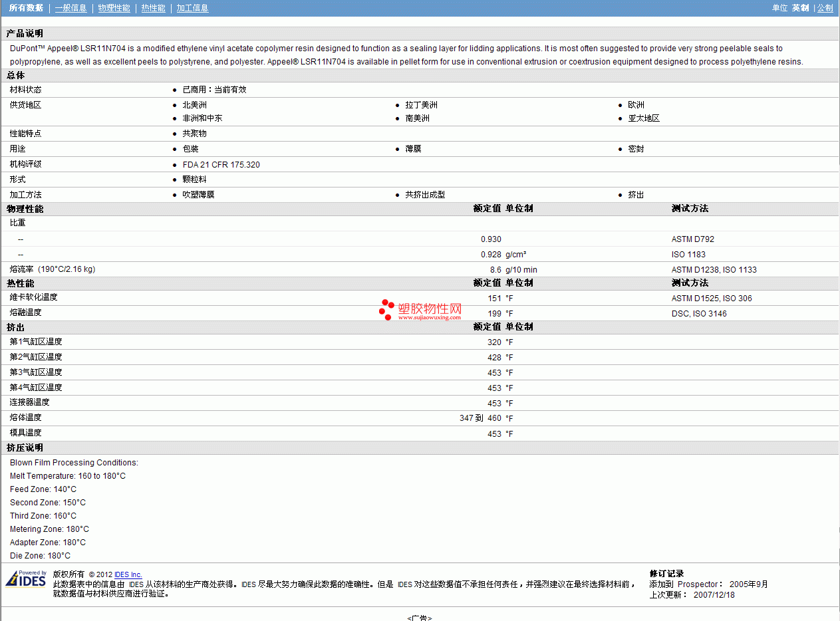Click the 密封 usage entry
Screen dimensions: 840x621
click(636, 149)
